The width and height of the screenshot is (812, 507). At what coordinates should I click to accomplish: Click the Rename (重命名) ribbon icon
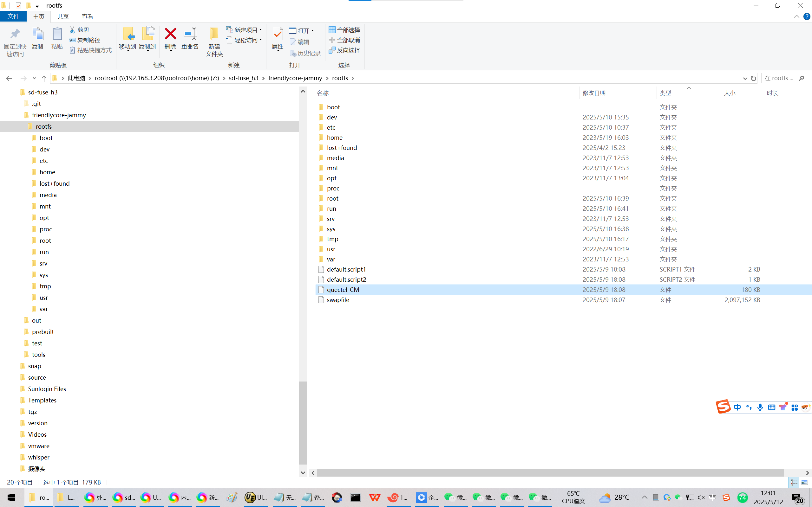coord(190,34)
